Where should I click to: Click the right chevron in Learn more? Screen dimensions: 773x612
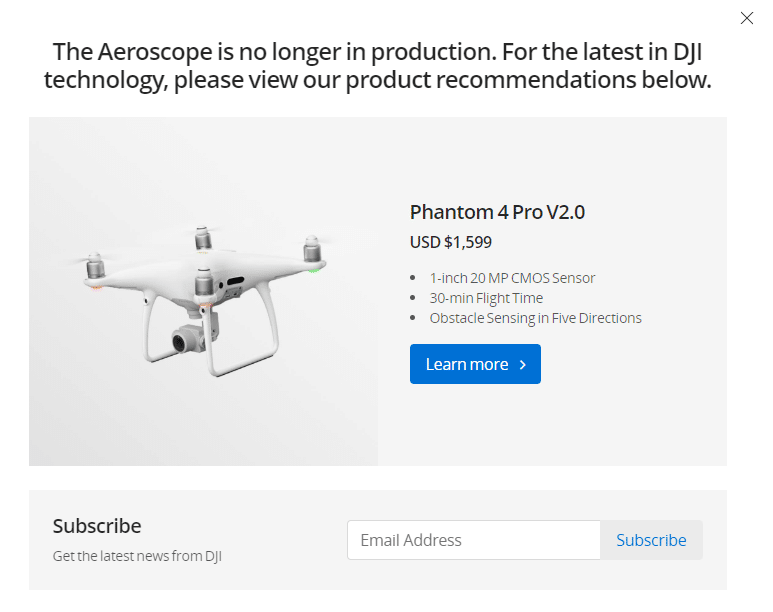click(x=523, y=365)
